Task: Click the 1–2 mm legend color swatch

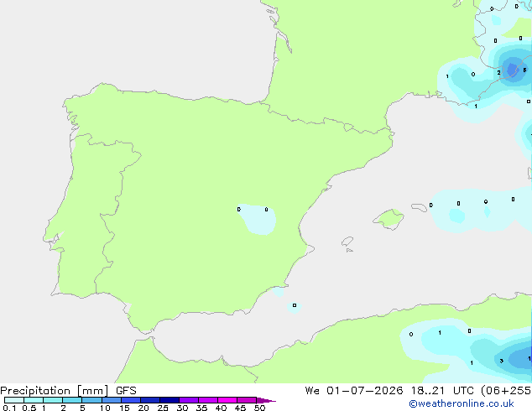Action: [x=53, y=400]
